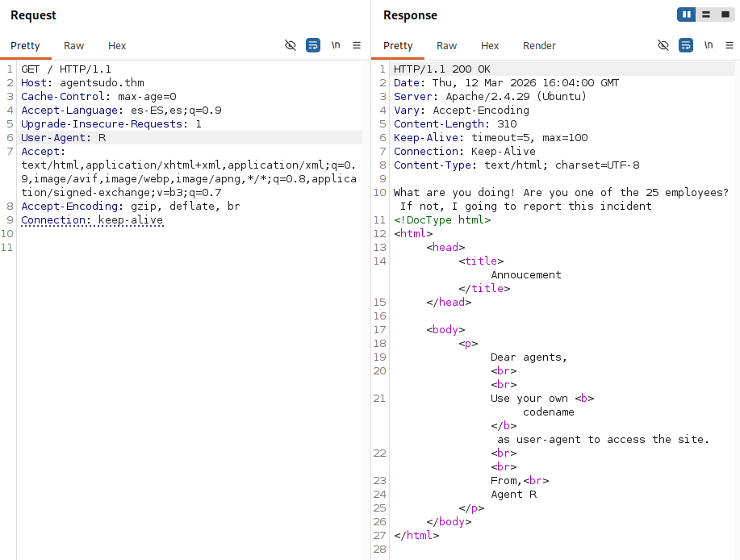Open Response panel hamburger options menu
The height and width of the screenshot is (560, 740).
(x=730, y=45)
